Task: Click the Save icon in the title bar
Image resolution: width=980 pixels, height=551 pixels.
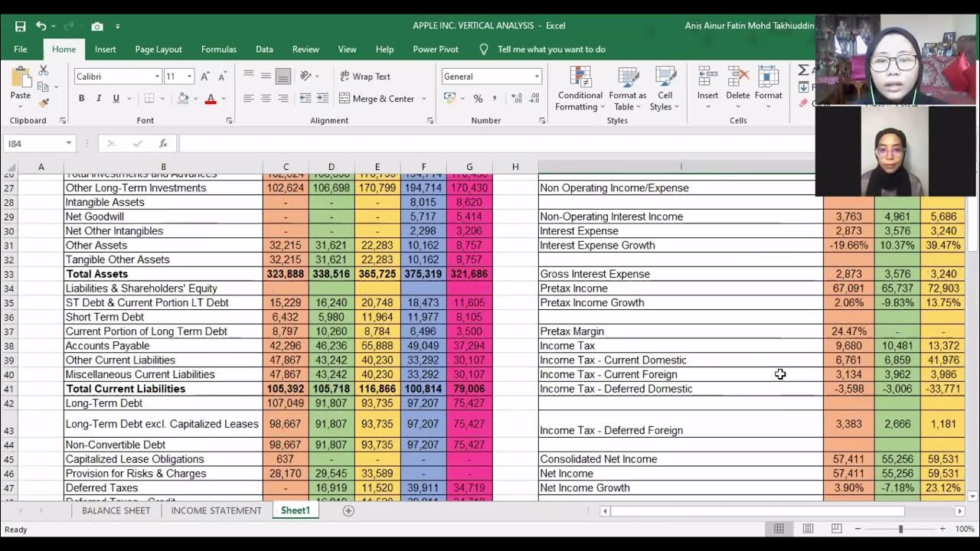Action: (x=21, y=26)
